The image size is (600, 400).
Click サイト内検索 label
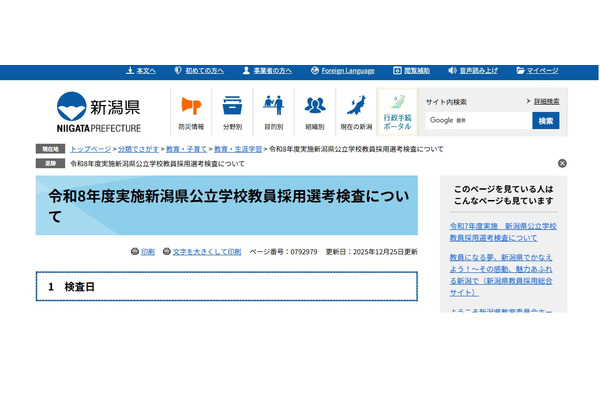tap(446, 102)
